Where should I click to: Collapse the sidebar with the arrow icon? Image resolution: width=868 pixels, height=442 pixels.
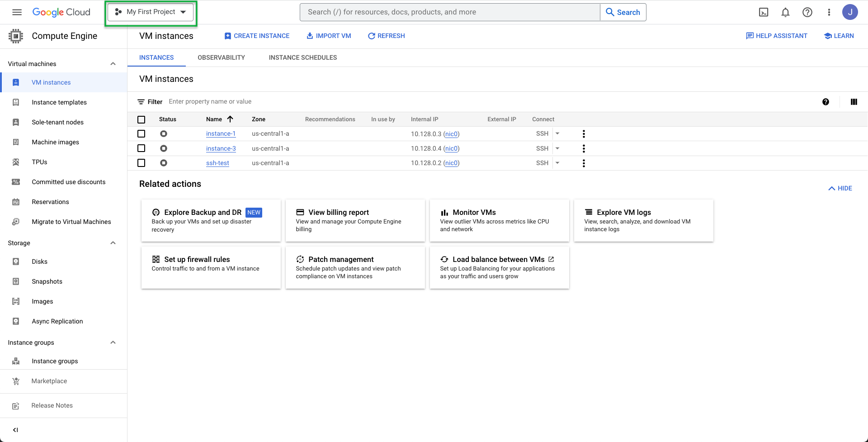(x=15, y=430)
